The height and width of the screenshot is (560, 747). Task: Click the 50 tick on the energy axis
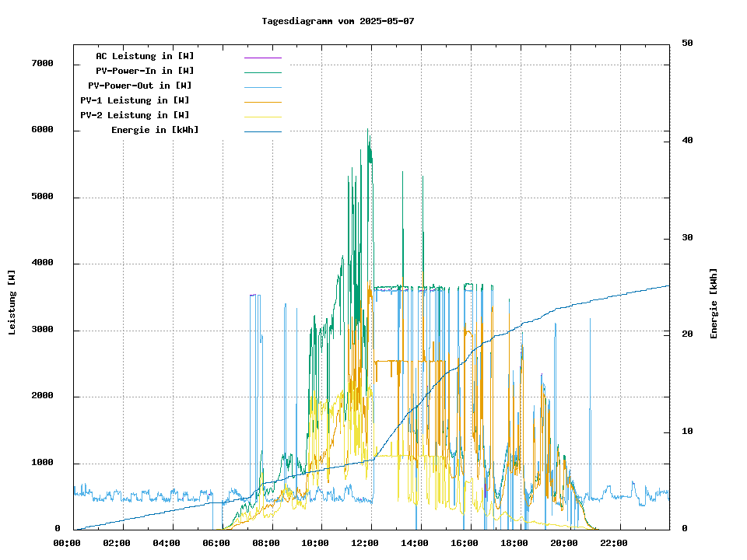(687, 43)
